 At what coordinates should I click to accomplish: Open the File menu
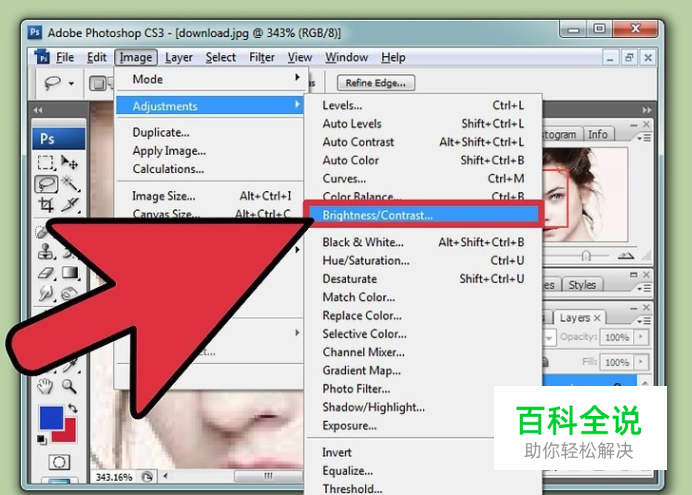click(x=65, y=57)
